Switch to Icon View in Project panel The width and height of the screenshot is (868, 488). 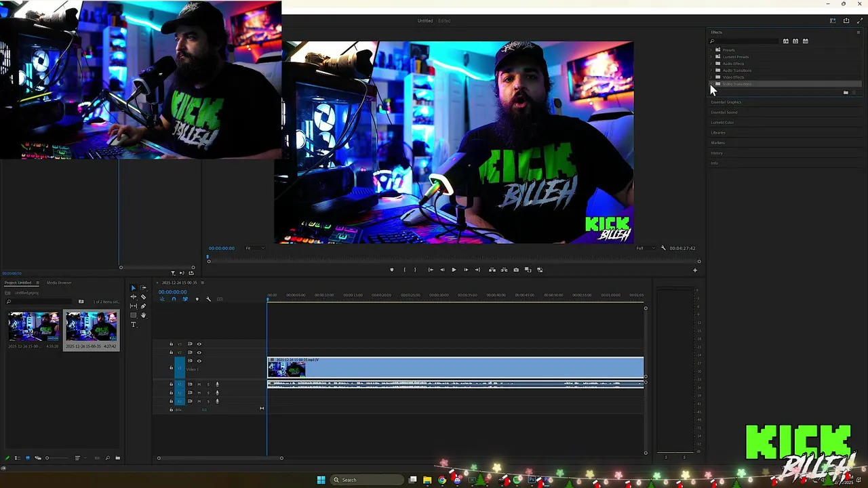point(28,458)
